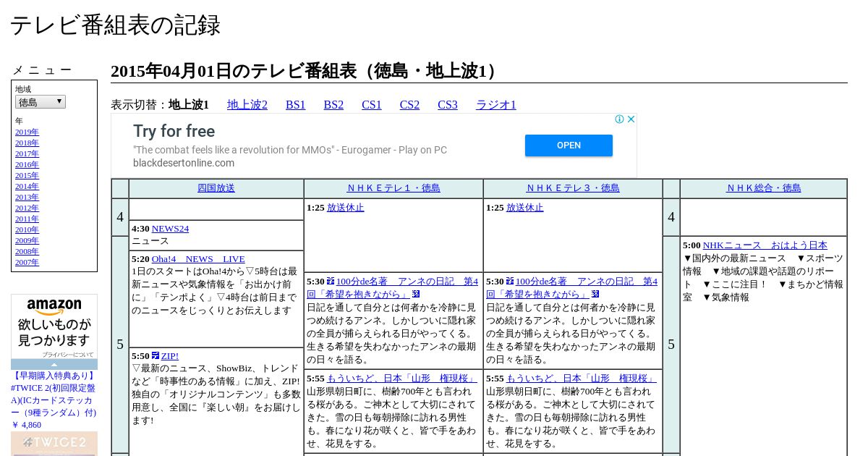Click the Amazon logo in the sidebar ad
Viewport: 868px width, 456px height.
pos(54,307)
